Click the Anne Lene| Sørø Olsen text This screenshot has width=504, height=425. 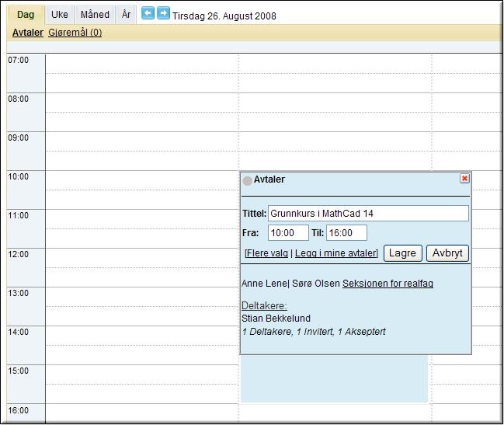[x=290, y=284]
